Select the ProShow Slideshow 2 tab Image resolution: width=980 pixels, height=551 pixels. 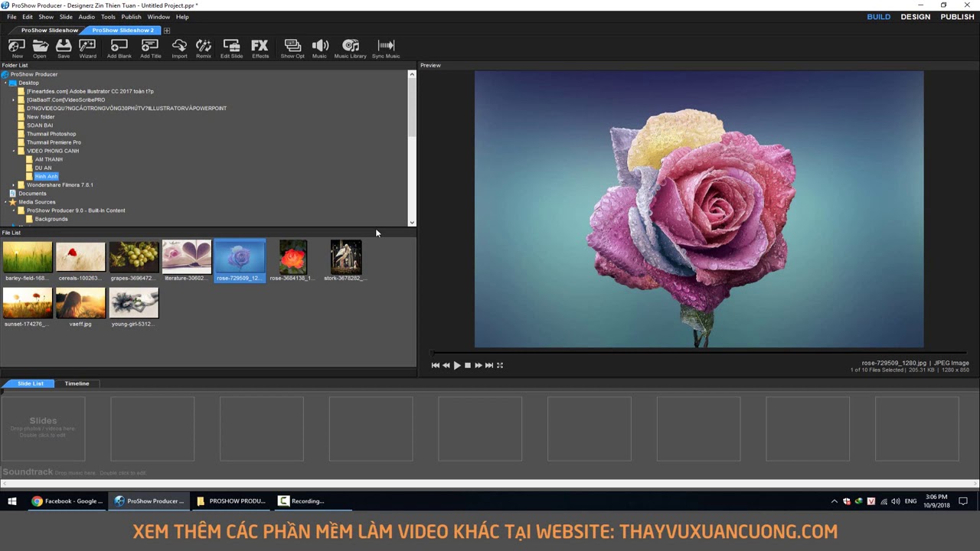(122, 31)
